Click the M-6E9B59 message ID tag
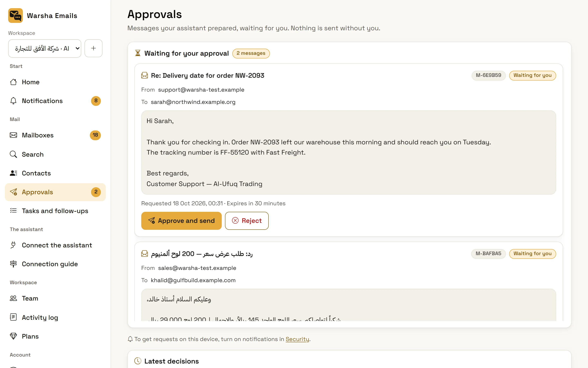The width and height of the screenshot is (588, 368). click(489, 75)
